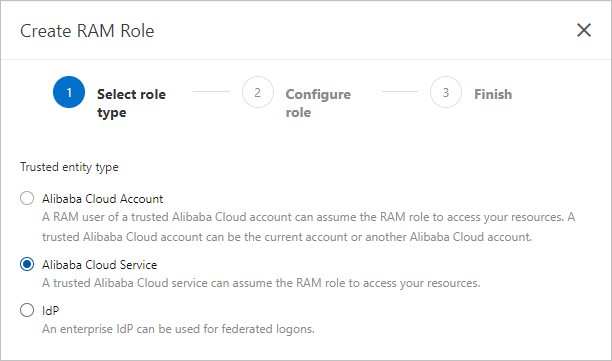Image resolution: width=612 pixels, height=361 pixels.
Task: Click the 'Trusted entity type' heading
Action: [x=69, y=167]
